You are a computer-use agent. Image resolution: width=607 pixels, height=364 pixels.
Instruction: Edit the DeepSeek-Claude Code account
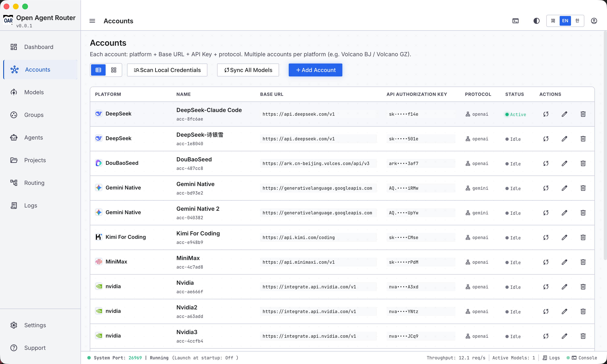coord(564,114)
